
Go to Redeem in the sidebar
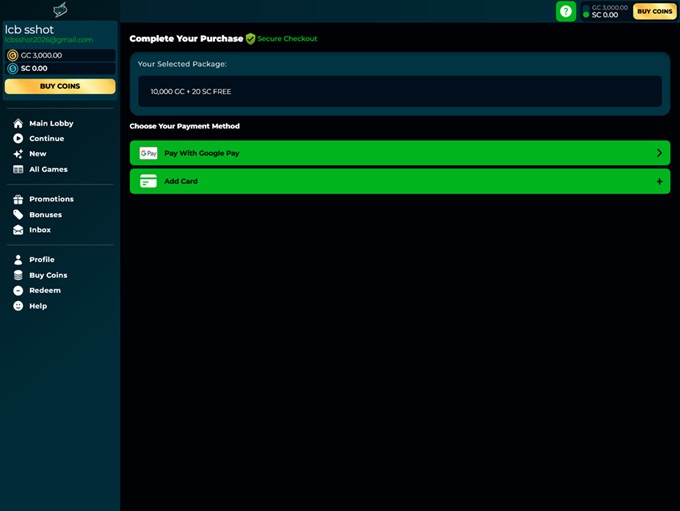click(44, 290)
